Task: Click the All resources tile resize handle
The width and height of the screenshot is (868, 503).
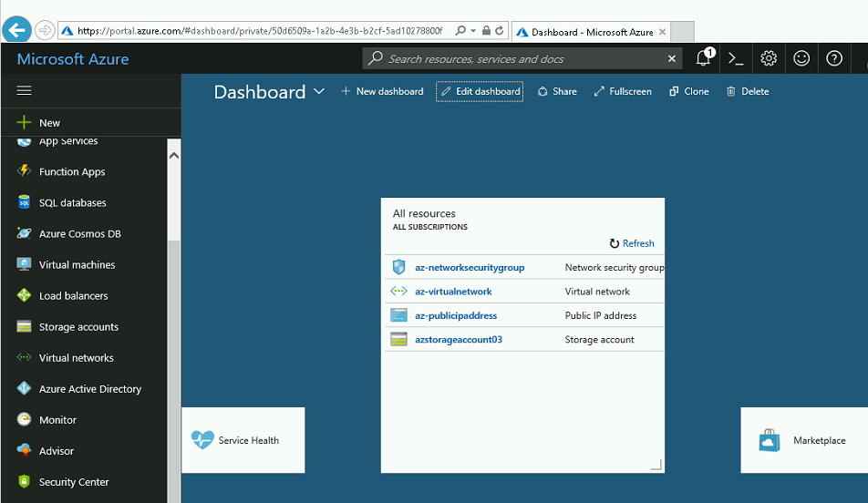Action: point(656,465)
